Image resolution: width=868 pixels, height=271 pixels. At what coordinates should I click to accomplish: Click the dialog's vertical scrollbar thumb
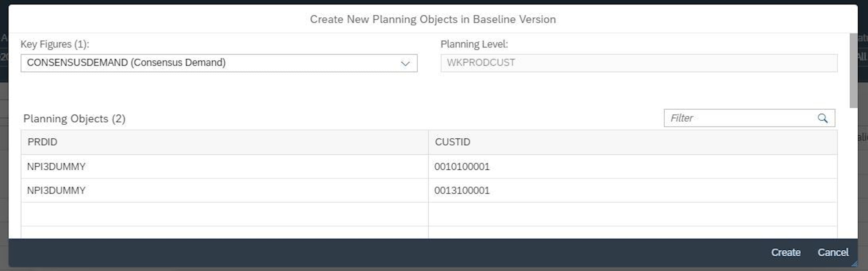pos(853,71)
